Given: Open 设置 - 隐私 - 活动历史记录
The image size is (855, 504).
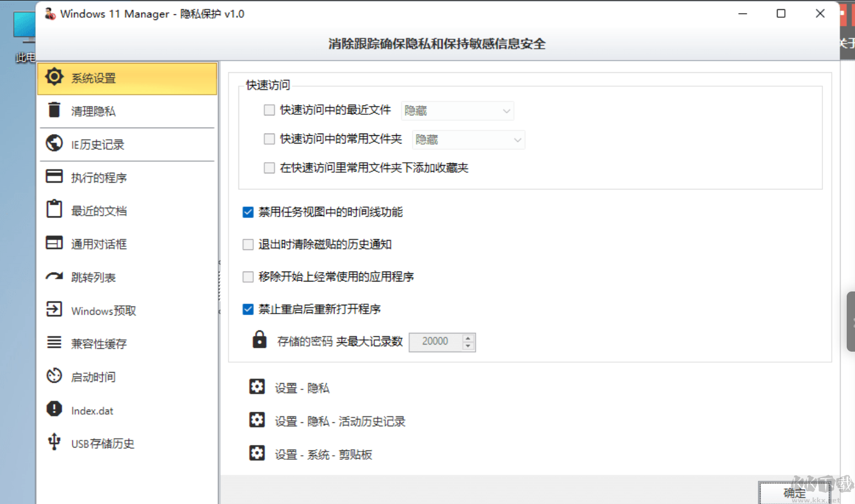Looking at the screenshot, I should [x=339, y=421].
